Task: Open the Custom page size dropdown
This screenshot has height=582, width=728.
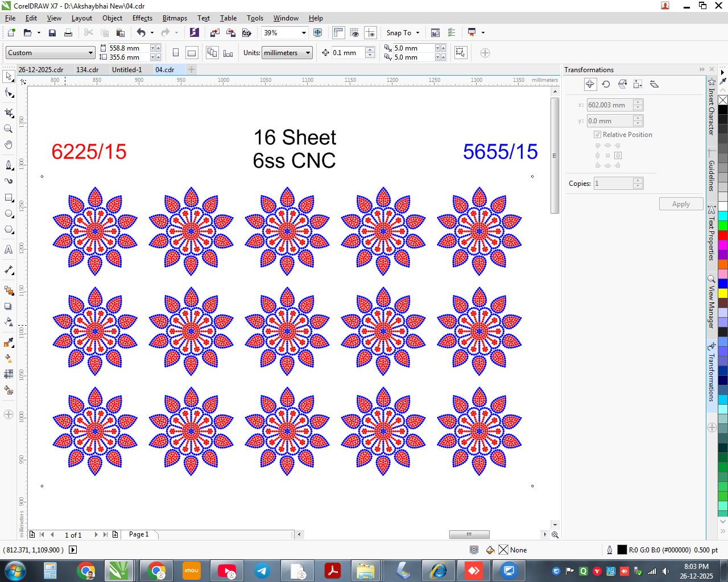Action: pos(90,53)
